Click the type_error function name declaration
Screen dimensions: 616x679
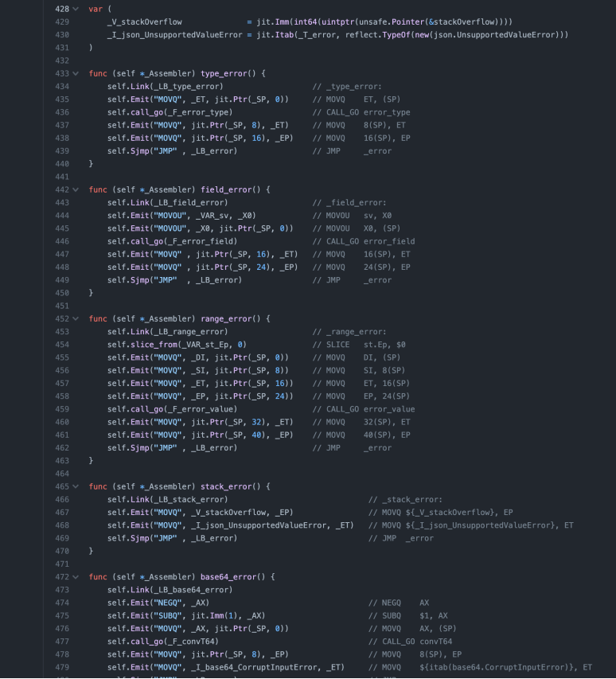pyautogui.click(x=224, y=73)
